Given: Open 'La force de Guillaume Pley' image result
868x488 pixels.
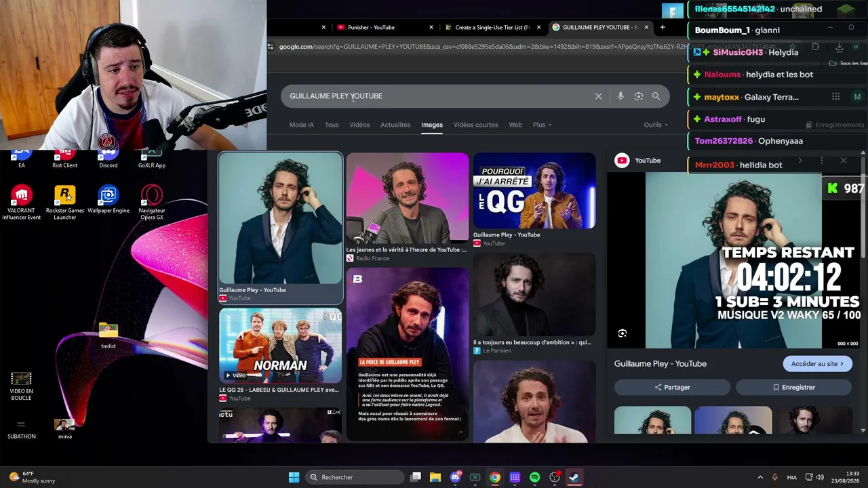Looking at the screenshot, I should 407,354.
